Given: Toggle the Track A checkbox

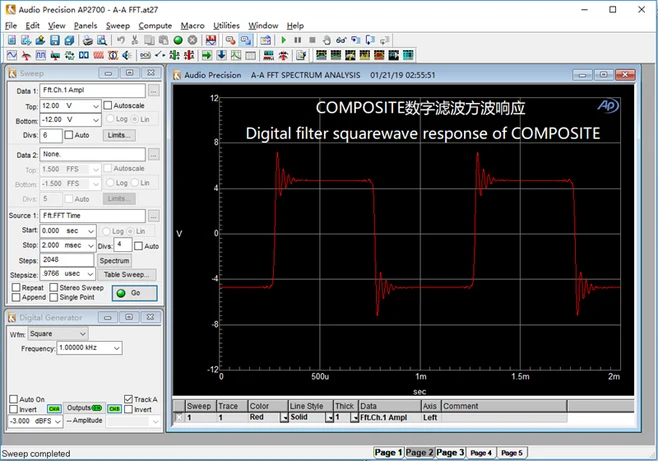Looking at the screenshot, I should pyautogui.click(x=128, y=399).
